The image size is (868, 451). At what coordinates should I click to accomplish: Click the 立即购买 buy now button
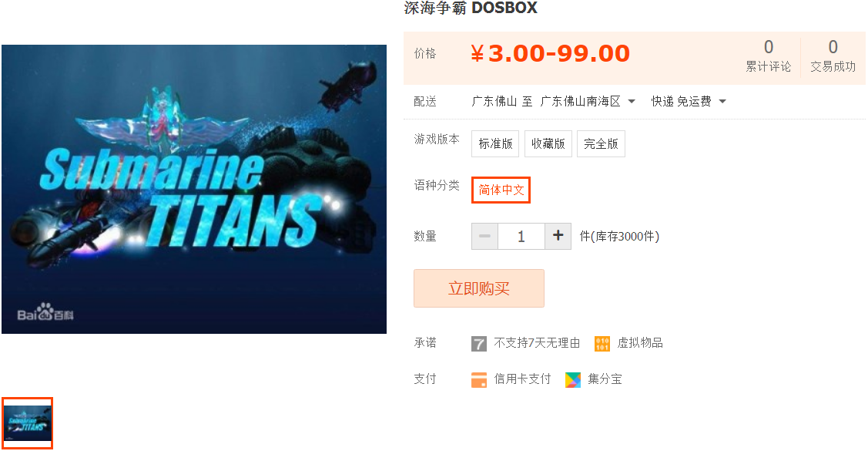click(479, 288)
